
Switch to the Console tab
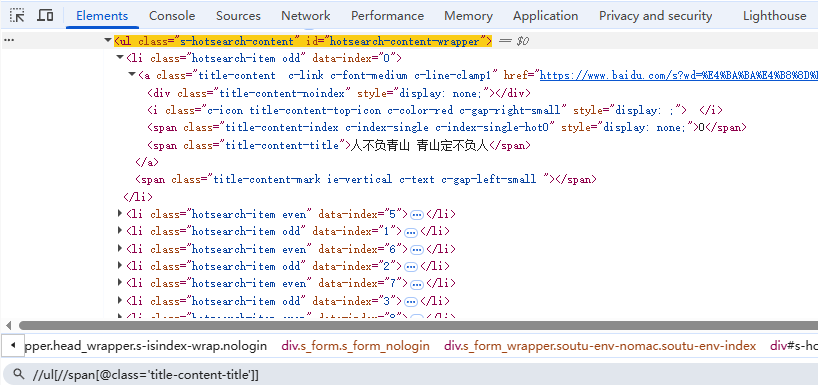172,16
